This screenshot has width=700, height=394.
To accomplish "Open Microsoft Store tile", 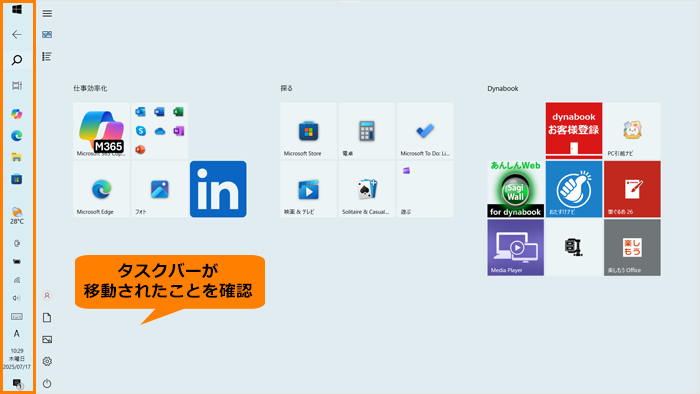I will coord(308,131).
